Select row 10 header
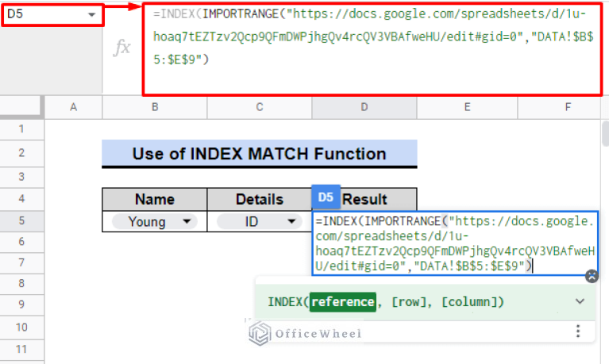609x364 pixels. coord(21,328)
